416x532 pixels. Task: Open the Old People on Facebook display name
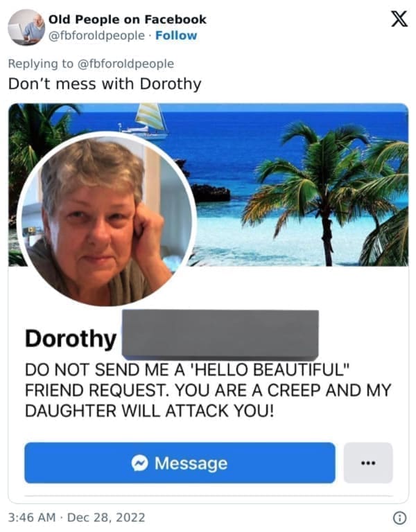coord(128,19)
